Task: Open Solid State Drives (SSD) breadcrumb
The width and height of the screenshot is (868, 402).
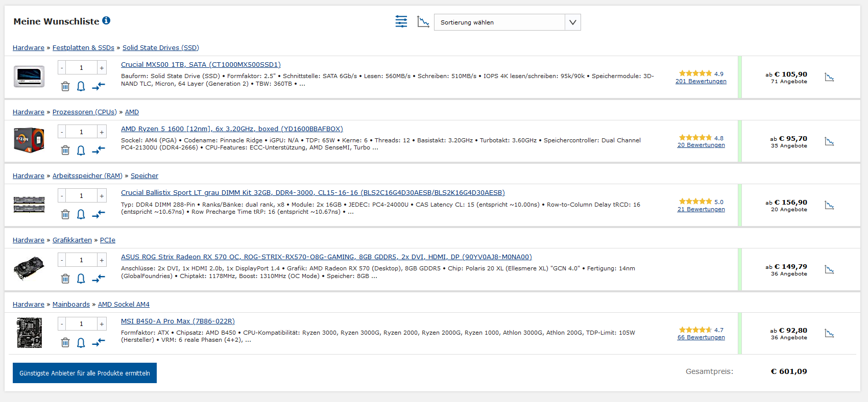Action: (161, 48)
